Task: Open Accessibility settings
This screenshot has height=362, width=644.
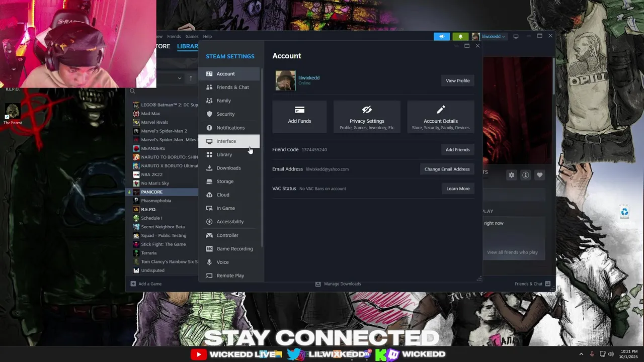Action: click(229, 222)
